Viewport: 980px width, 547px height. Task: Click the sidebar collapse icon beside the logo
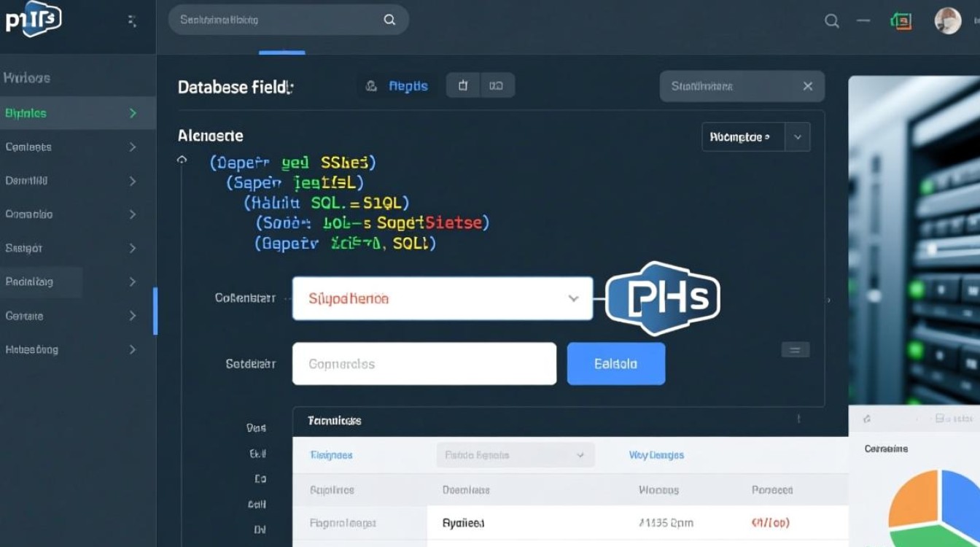131,20
